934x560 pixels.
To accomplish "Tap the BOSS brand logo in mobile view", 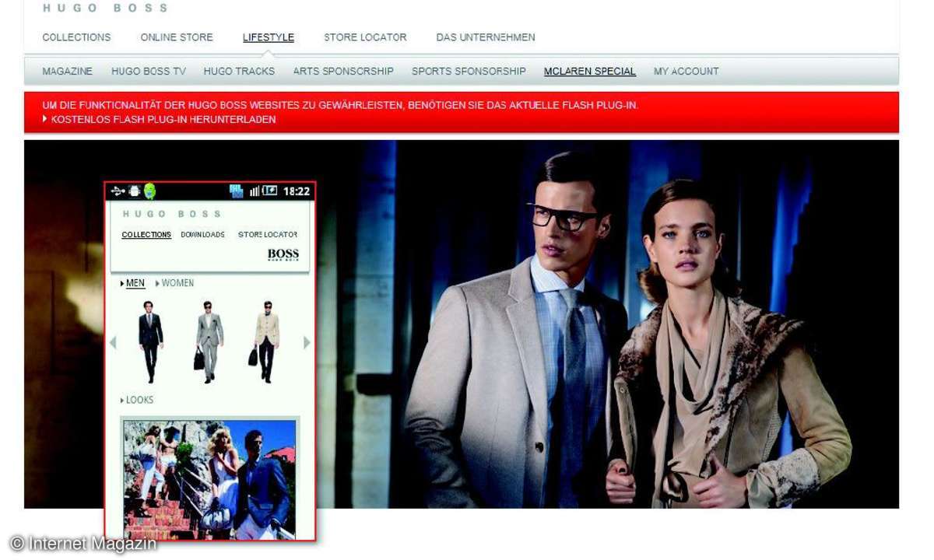I will 283,254.
